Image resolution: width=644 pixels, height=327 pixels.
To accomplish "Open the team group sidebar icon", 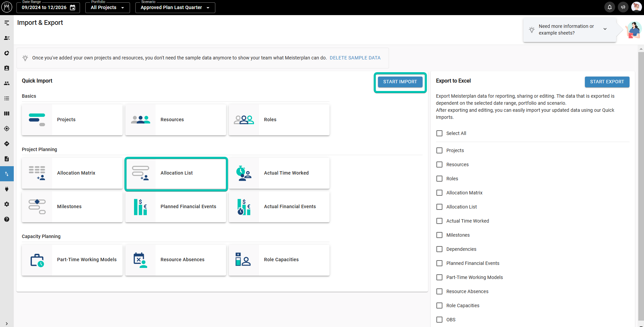I will [7, 83].
